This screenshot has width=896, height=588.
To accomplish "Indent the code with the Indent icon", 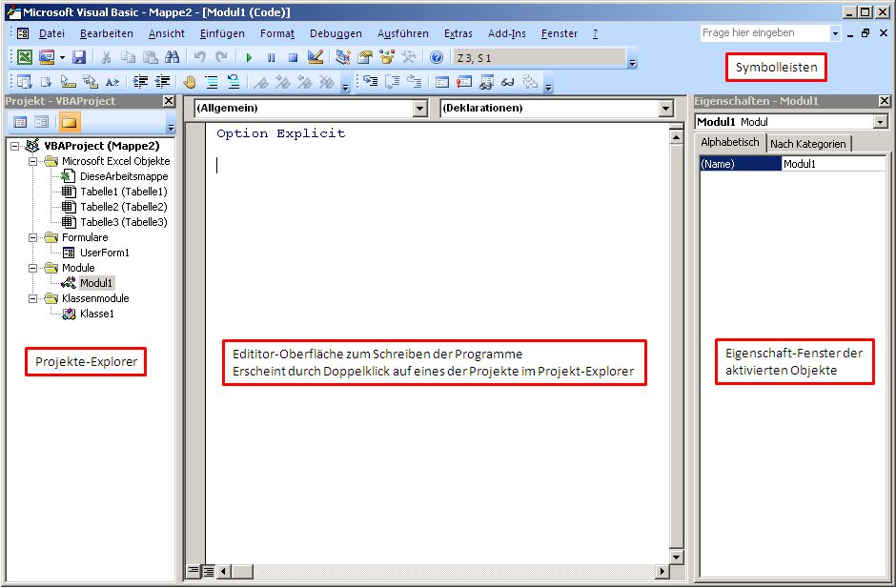I will [x=140, y=82].
